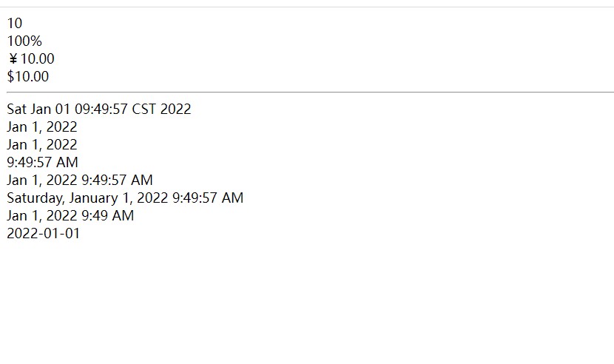This screenshot has width=614, height=364.
Task: Click "AM" at the end of the Saturday line
Action: coord(232,198)
